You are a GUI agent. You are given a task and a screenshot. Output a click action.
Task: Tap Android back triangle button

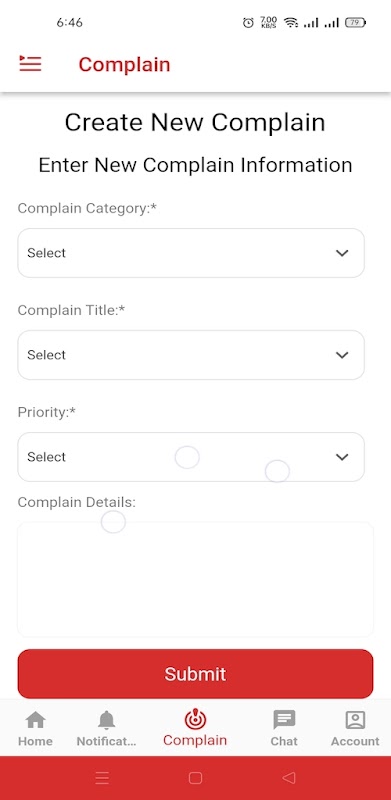tap(288, 778)
